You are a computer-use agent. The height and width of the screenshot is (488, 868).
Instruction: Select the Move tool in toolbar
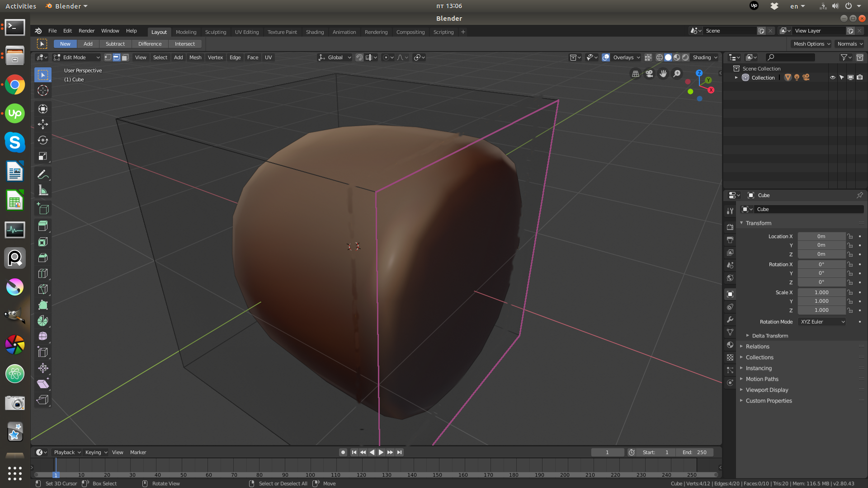tap(43, 124)
